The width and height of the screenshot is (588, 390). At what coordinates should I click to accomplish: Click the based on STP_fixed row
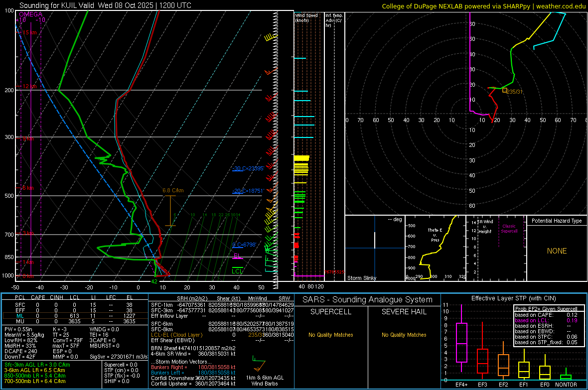[546, 342]
